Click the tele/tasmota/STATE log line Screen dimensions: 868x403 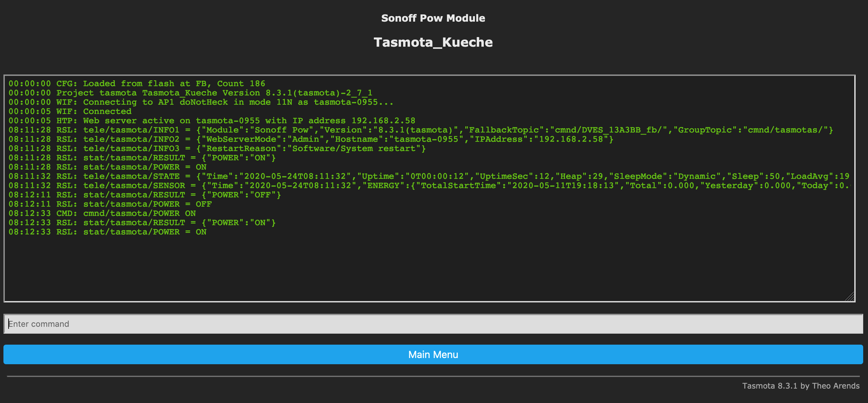429,176
